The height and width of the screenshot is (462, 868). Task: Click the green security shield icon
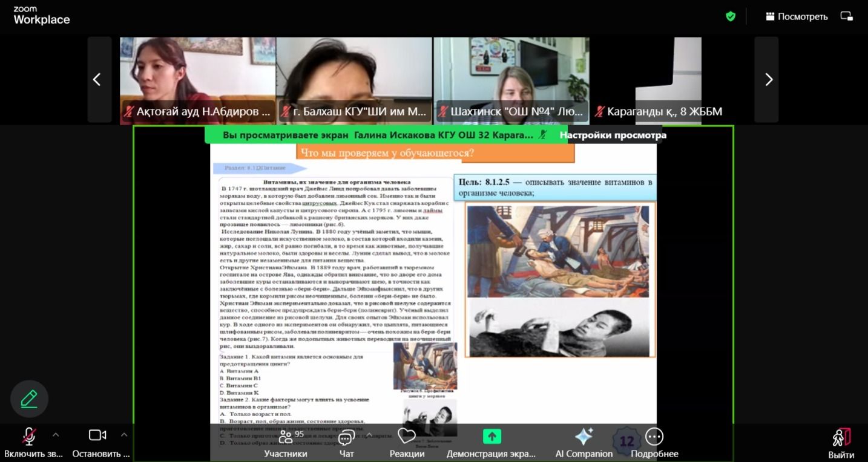click(731, 16)
